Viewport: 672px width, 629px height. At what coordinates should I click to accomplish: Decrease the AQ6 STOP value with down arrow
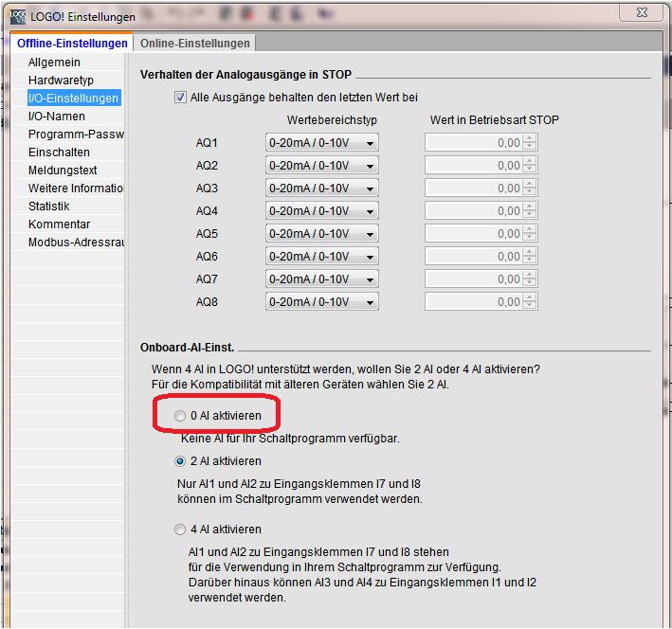530,261
